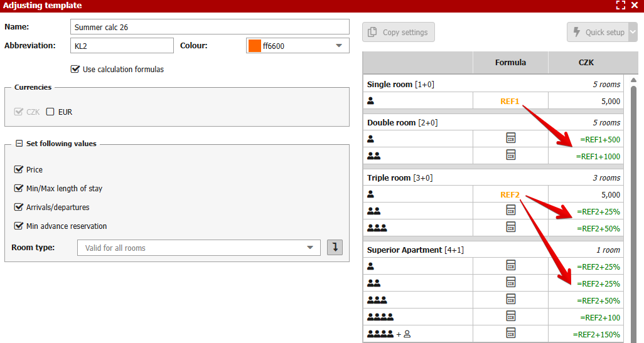Click into the Name text field
Viewport: 644px width, 343px height.
(210, 27)
